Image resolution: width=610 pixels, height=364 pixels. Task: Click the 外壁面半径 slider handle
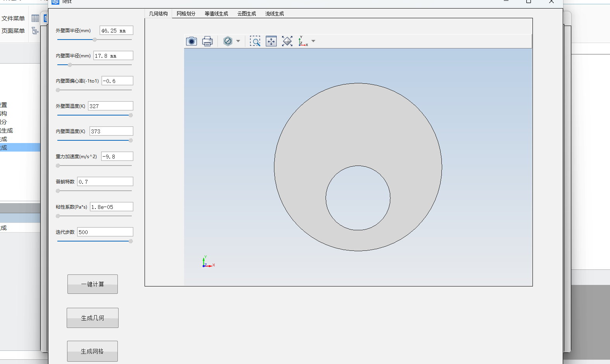[x=95, y=40]
